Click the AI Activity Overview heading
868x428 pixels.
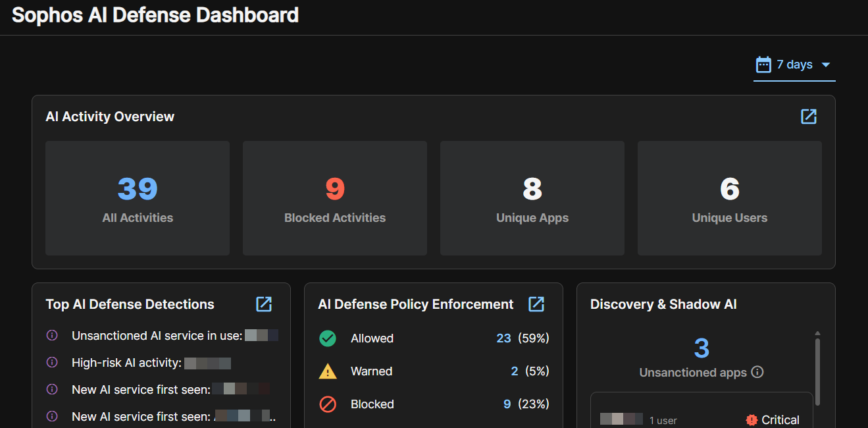pos(110,117)
